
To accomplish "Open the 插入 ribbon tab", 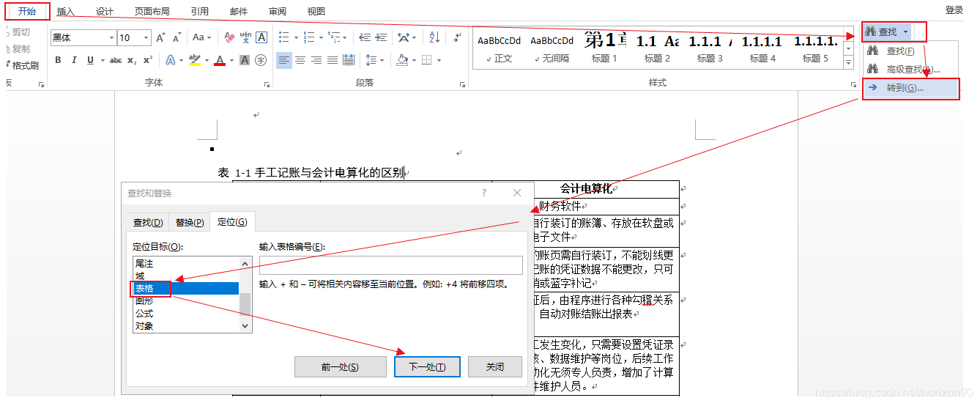I will 66,11.
